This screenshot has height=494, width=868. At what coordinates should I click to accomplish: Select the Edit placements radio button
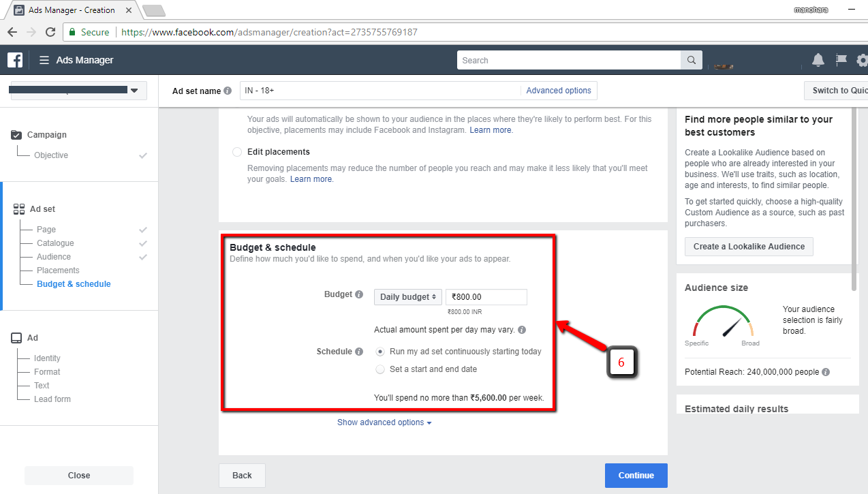(237, 152)
